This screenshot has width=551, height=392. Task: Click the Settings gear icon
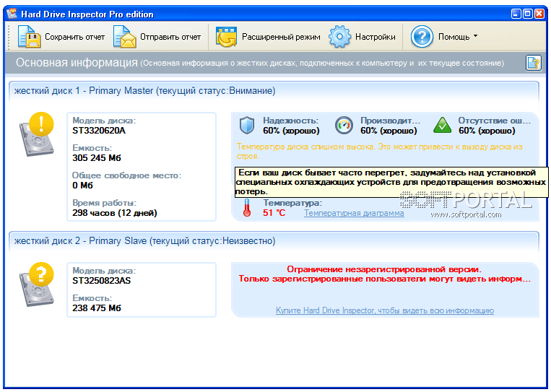click(339, 37)
